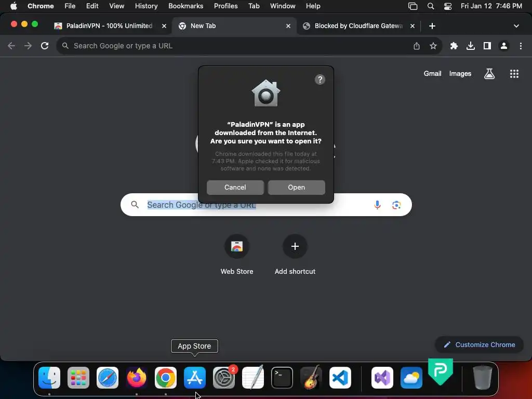The image size is (532, 399).
Task: Open the Gmail link
Action: point(432,74)
